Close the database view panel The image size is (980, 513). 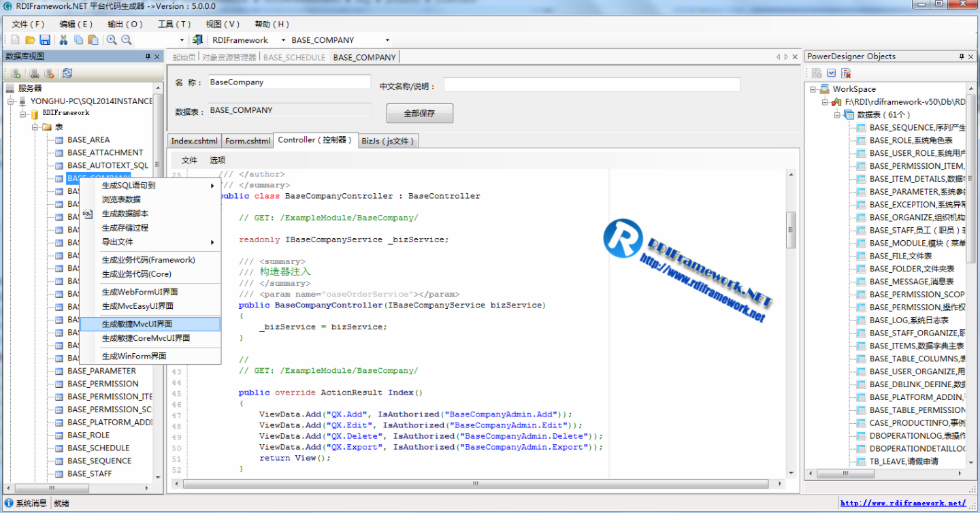pyautogui.click(x=158, y=56)
